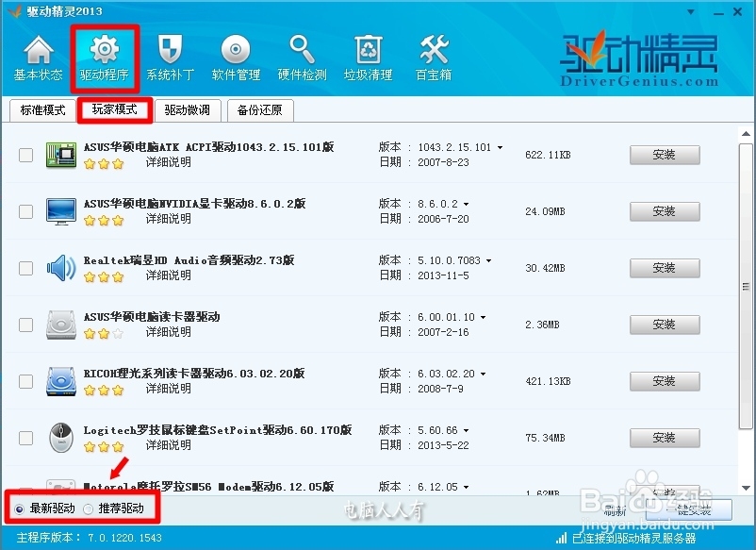Viewport: 756px width, 550px height.
Task: Check the NVIDIA display driver checkbox
Action: pos(25,211)
